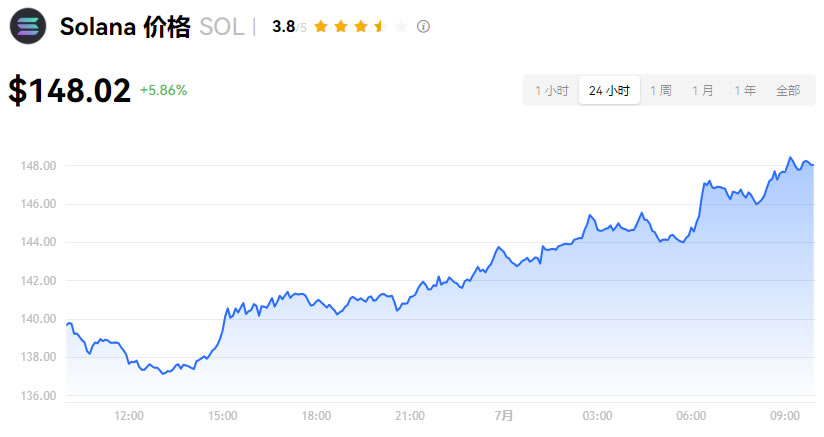
Task: Click the 3.8 rating score
Action: point(283,27)
